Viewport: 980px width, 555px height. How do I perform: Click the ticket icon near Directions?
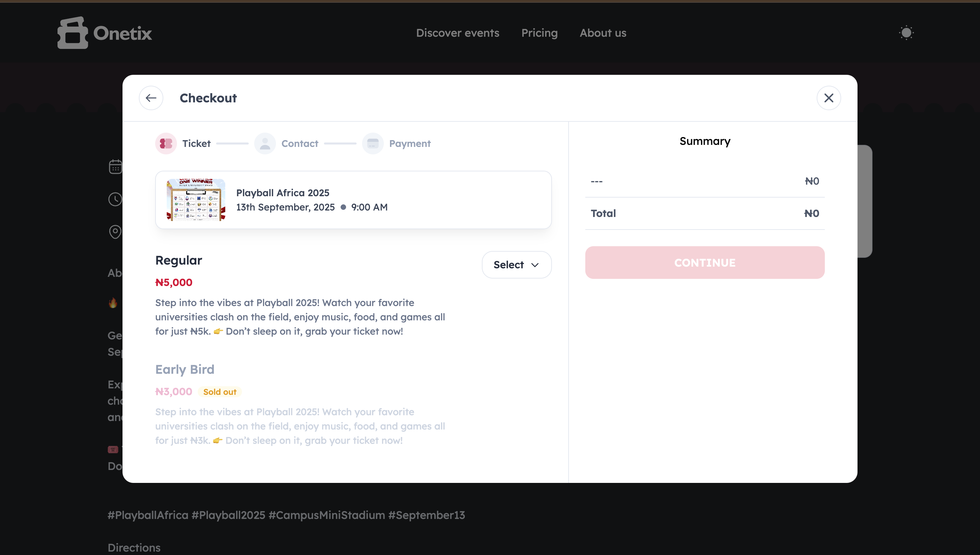pyautogui.click(x=113, y=450)
